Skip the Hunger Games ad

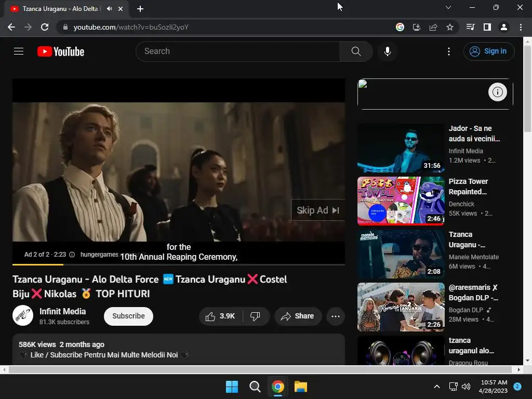click(x=318, y=210)
